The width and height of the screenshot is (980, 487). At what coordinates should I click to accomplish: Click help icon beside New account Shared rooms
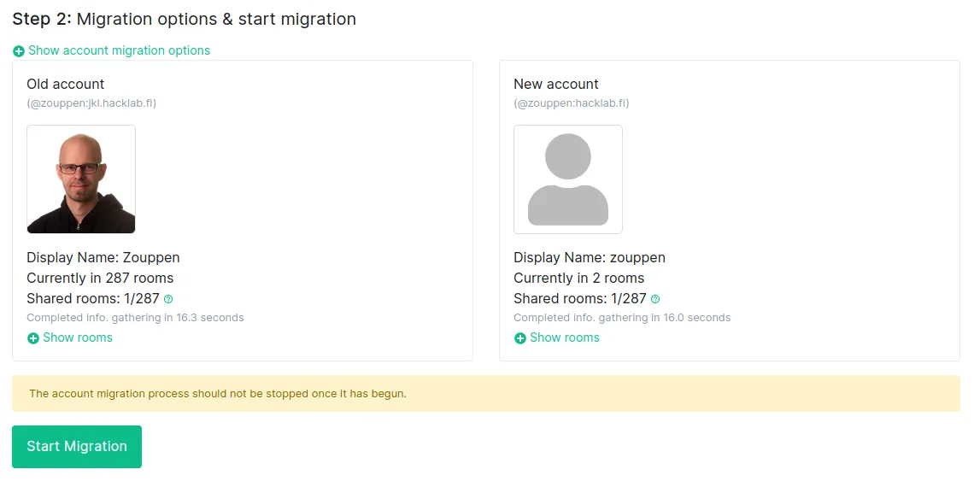[655, 299]
